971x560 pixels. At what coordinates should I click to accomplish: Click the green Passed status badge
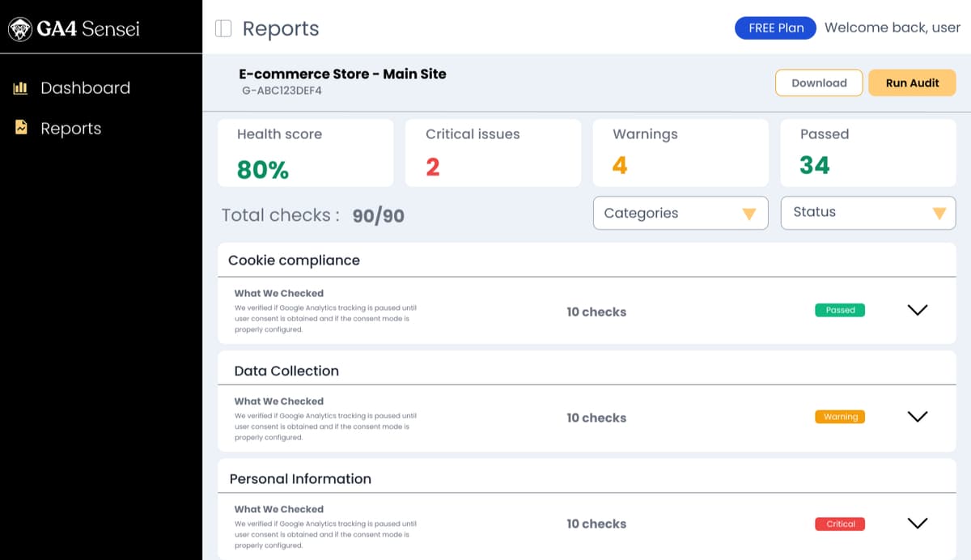(x=840, y=310)
